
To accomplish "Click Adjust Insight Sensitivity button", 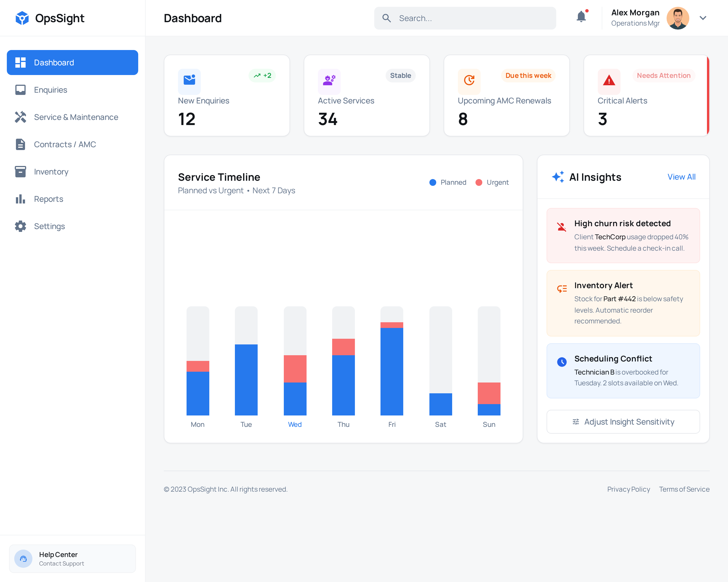I will (x=623, y=422).
